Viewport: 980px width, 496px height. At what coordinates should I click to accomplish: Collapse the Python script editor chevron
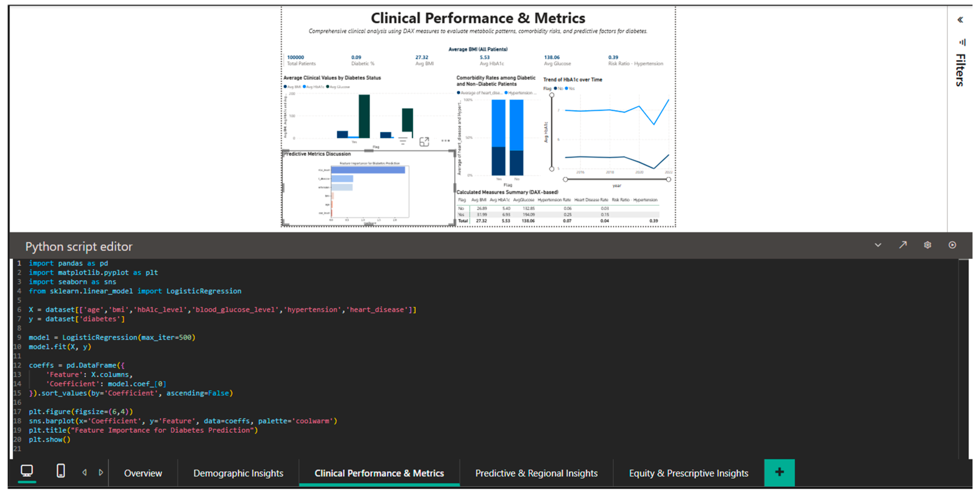(x=878, y=245)
